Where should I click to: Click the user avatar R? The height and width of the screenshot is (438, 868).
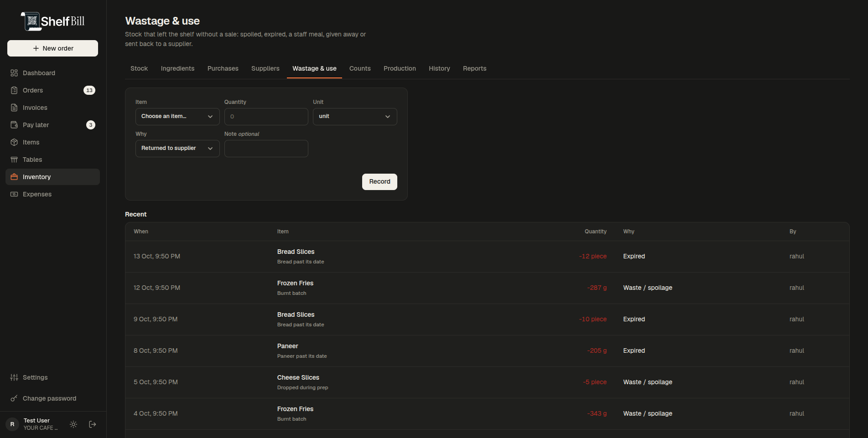12,424
